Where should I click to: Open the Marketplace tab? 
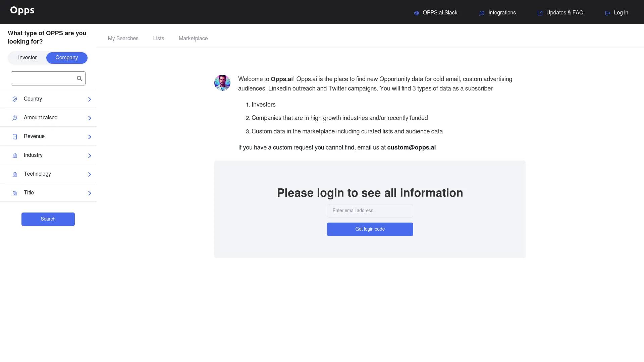coord(193,39)
